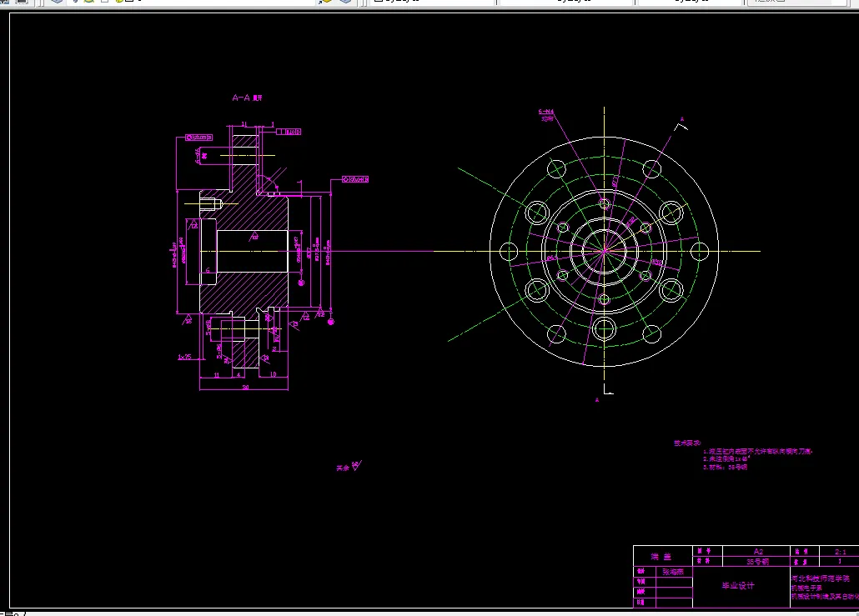
Task: Pick the note line 2.未注倒角
Action: 726,459
